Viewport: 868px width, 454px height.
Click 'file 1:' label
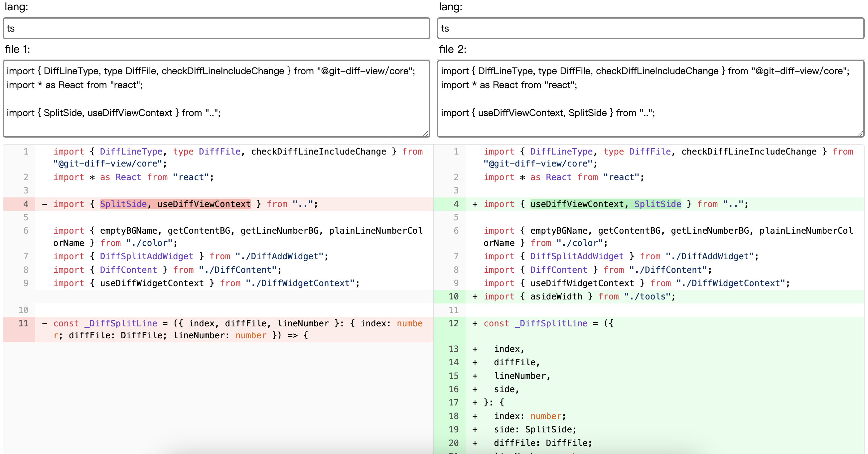pos(17,50)
